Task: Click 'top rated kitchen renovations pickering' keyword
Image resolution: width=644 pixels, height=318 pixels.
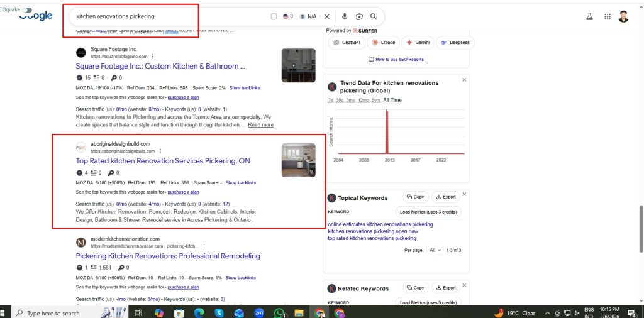Action: (372, 238)
